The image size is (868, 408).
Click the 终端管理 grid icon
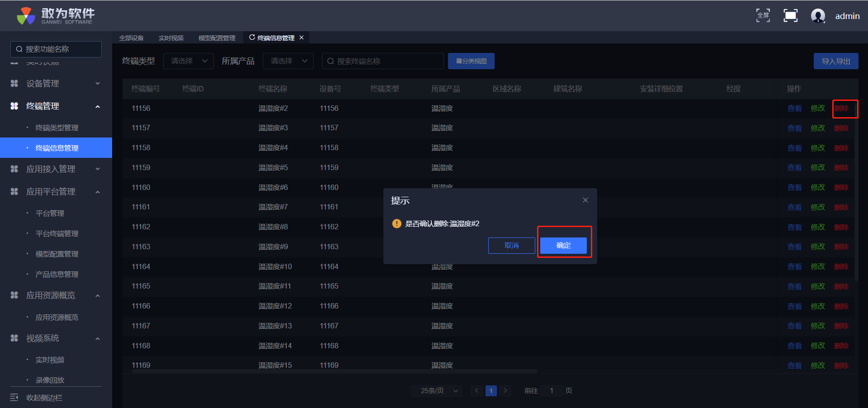[x=14, y=106]
